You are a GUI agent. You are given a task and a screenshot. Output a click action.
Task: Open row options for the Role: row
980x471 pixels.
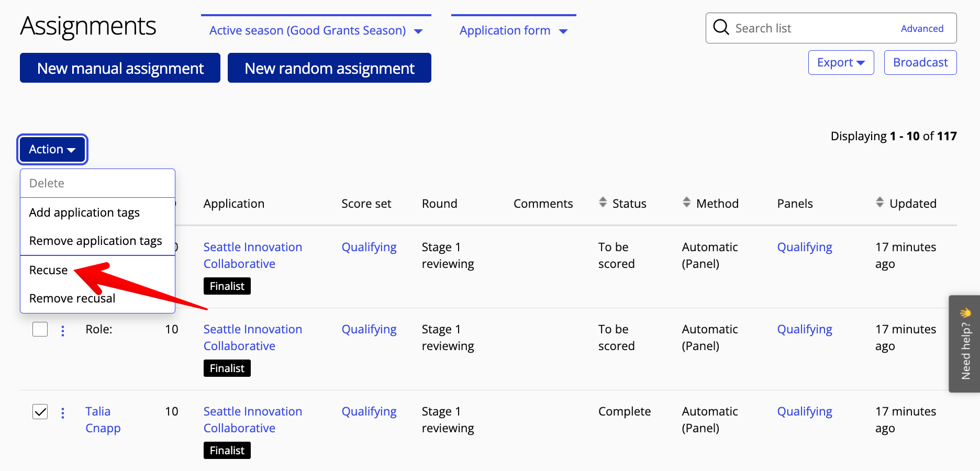click(x=63, y=331)
